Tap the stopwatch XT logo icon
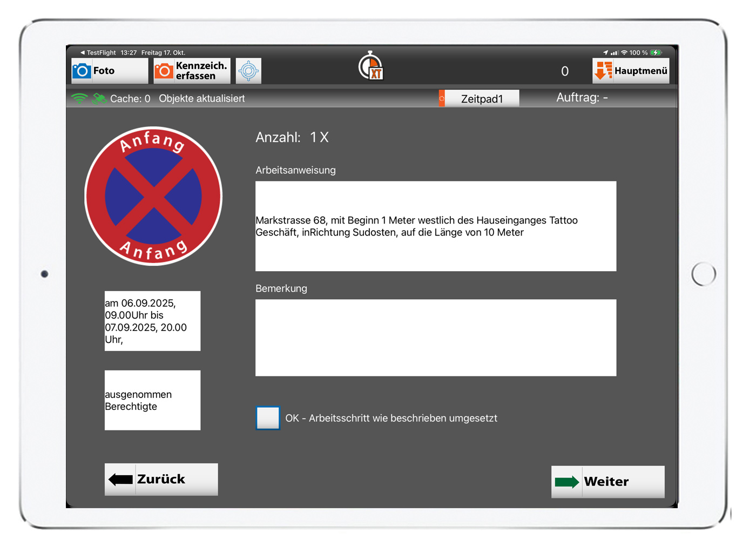 [x=371, y=66]
